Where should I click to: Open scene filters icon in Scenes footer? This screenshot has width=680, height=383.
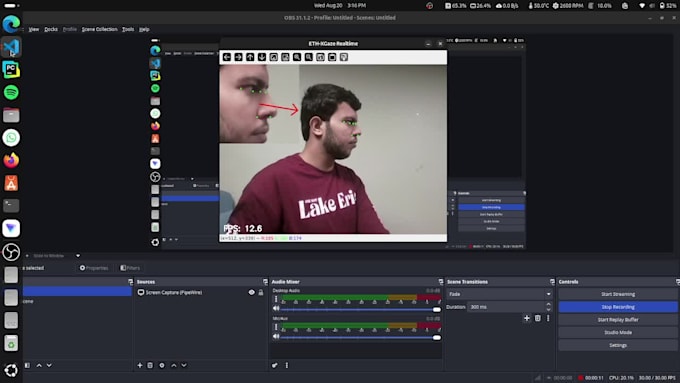[x=27, y=365]
